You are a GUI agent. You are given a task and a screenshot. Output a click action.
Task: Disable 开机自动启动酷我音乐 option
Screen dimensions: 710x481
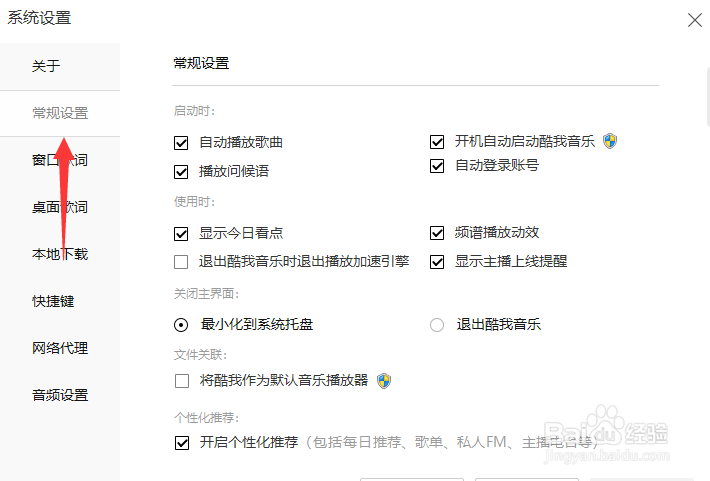coord(437,142)
